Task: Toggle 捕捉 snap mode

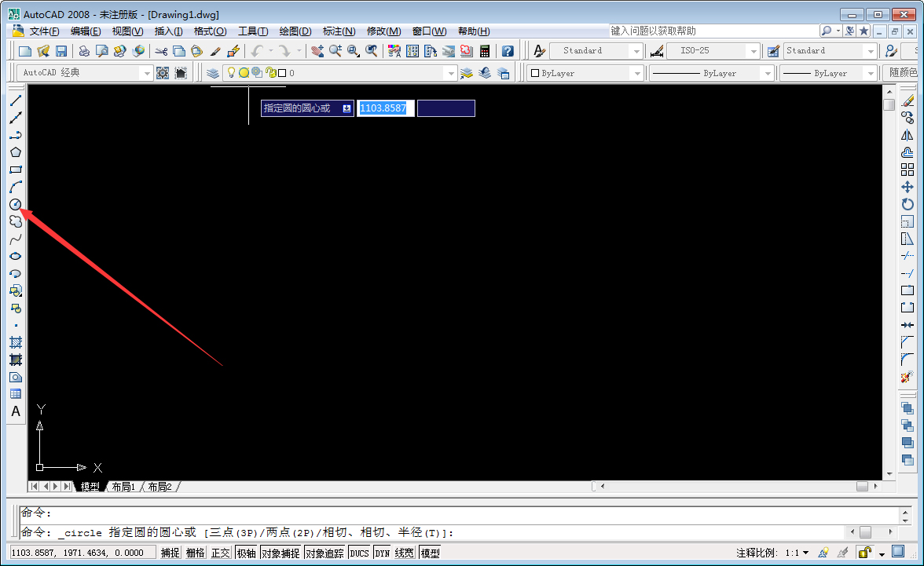Action: [x=170, y=553]
